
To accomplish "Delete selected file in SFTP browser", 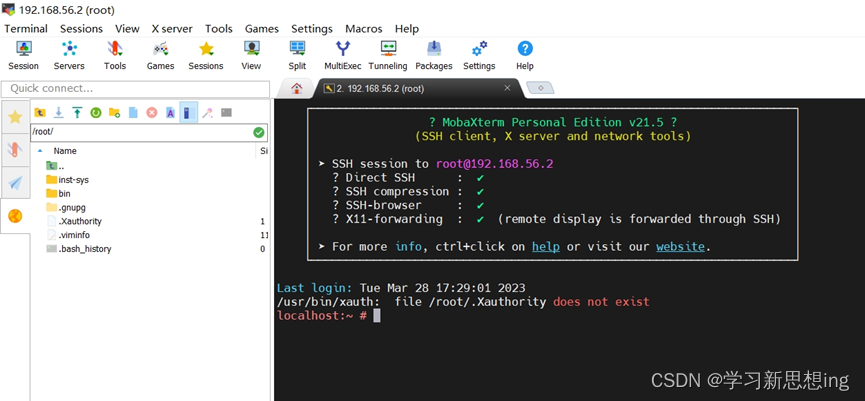I will pyautogui.click(x=152, y=113).
